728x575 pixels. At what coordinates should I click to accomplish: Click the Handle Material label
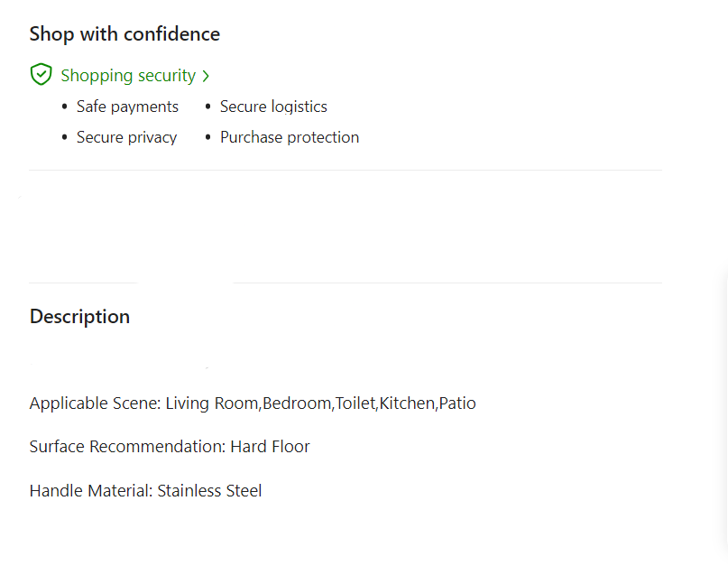[x=90, y=491]
